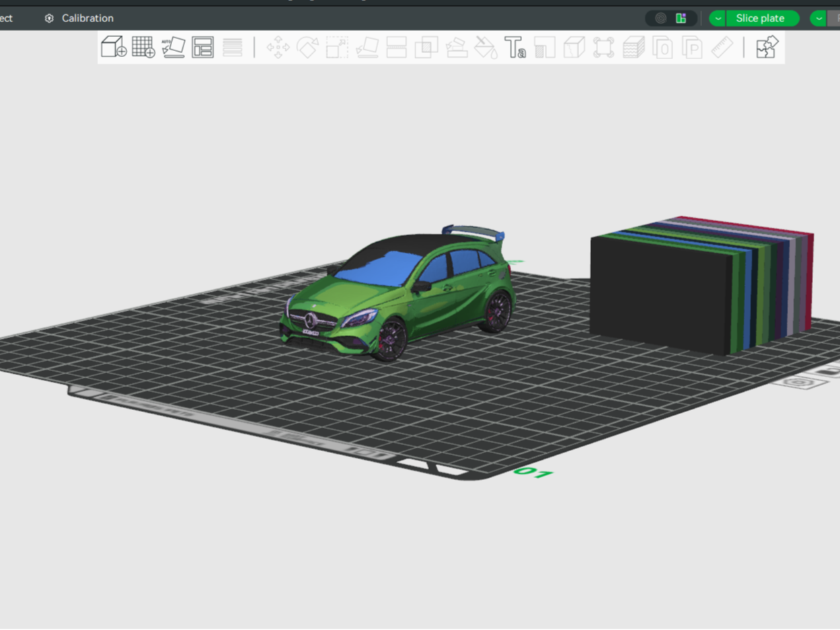Screen dimensions: 840x630
Task: Select the multicolor prime tower block
Action: point(701,285)
